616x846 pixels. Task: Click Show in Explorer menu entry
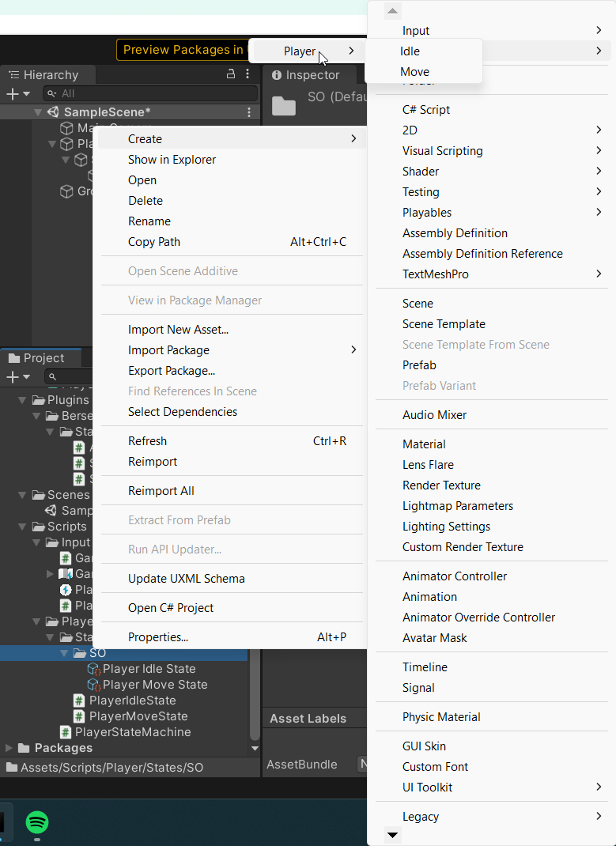[x=172, y=160]
